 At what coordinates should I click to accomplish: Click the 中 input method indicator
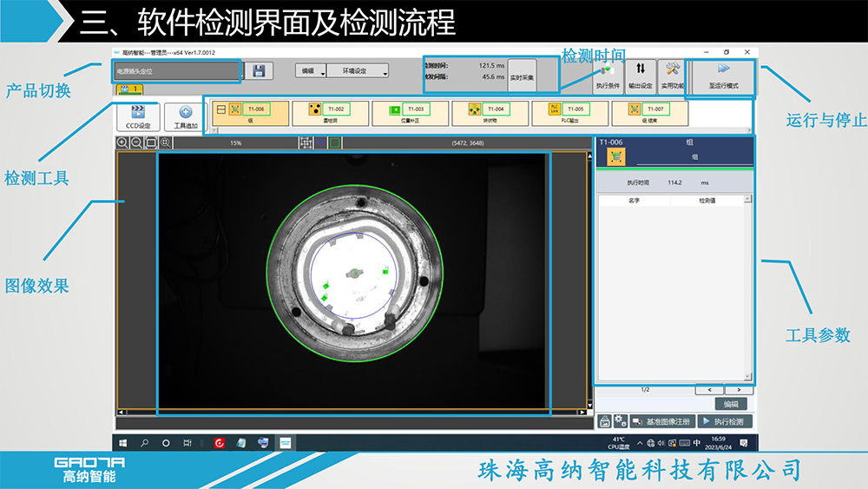[696, 443]
